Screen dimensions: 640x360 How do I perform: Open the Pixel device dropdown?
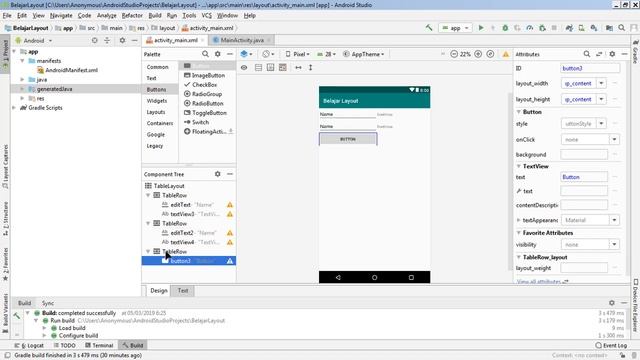[297, 54]
